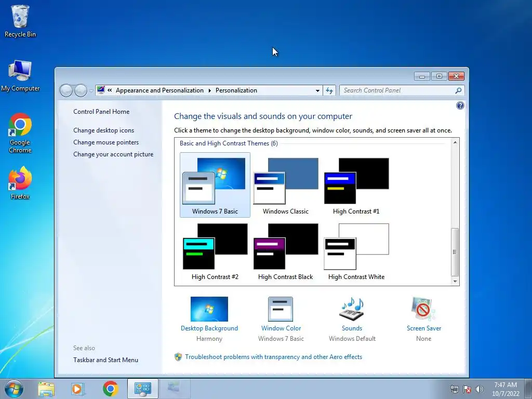The width and height of the screenshot is (532, 399).
Task: Open Windows Explorer from taskbar
Action: pos(46,389)
